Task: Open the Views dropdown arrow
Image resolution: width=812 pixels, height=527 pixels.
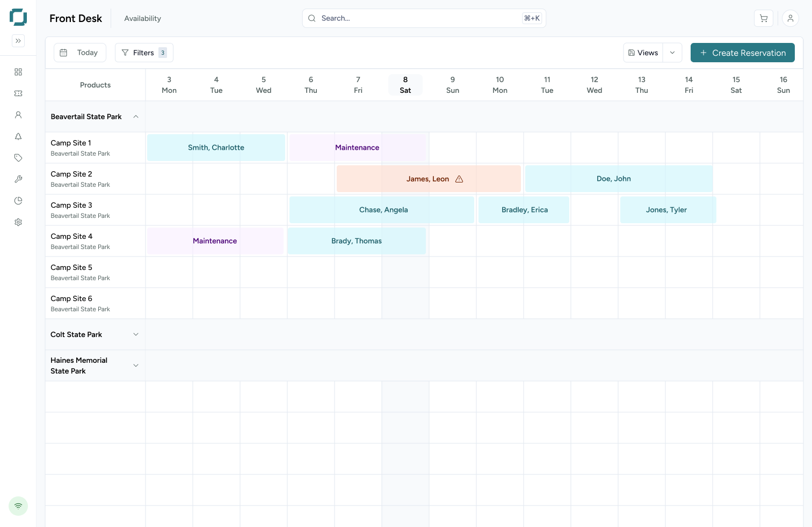Action: pos(672,53)
